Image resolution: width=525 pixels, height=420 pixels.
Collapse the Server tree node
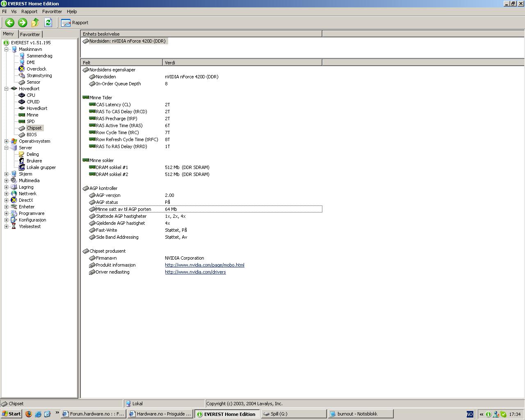coord(7,148)
